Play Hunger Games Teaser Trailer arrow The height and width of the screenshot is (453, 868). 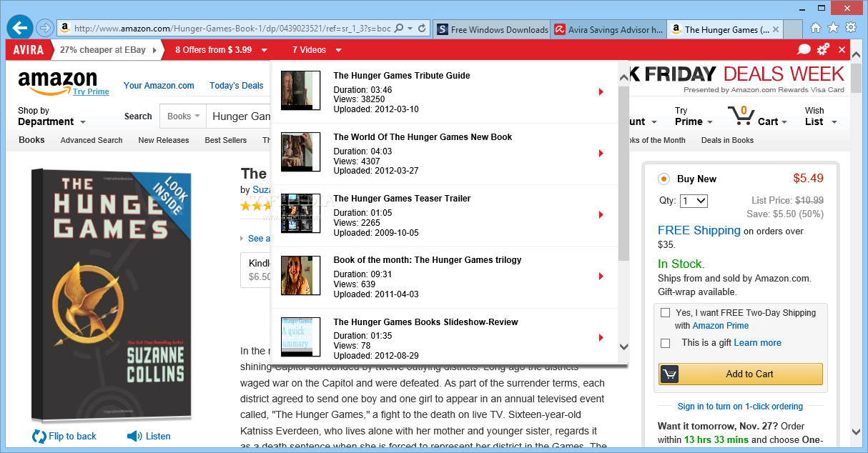click(601, 215)
